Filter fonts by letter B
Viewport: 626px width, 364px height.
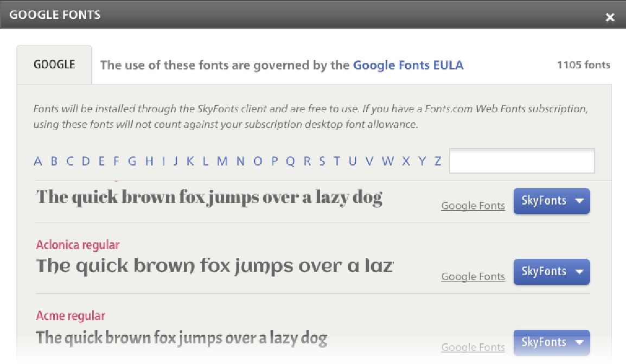54,161
